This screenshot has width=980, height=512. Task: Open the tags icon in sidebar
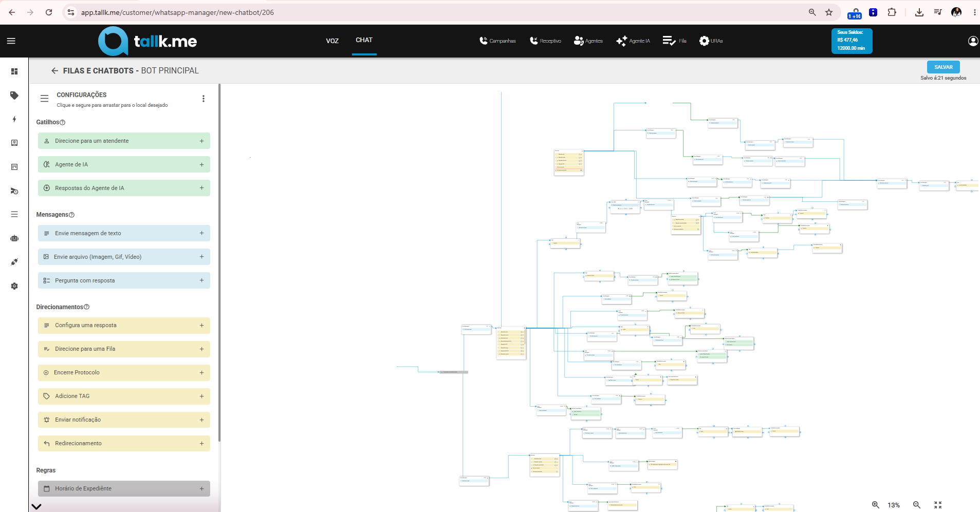pos(14,96)
